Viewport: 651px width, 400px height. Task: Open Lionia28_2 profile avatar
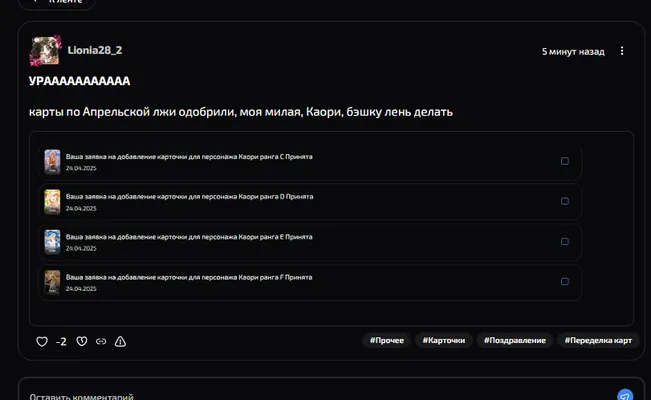(46, 51)
